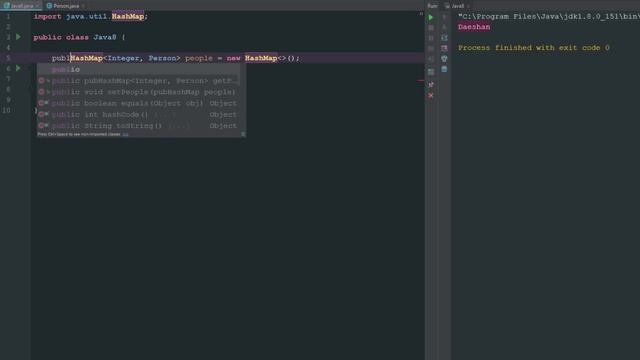Image resolution: width=640 pixels, height=360 pixels.
Task: Rerun Java8 with the green play icon
Action: pos(431,17)
